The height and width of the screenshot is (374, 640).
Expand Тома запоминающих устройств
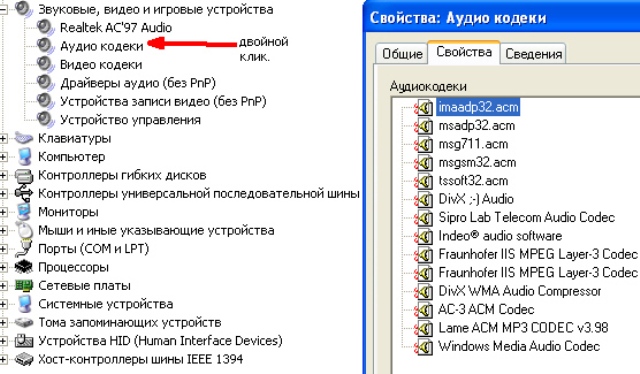point(3,322)
